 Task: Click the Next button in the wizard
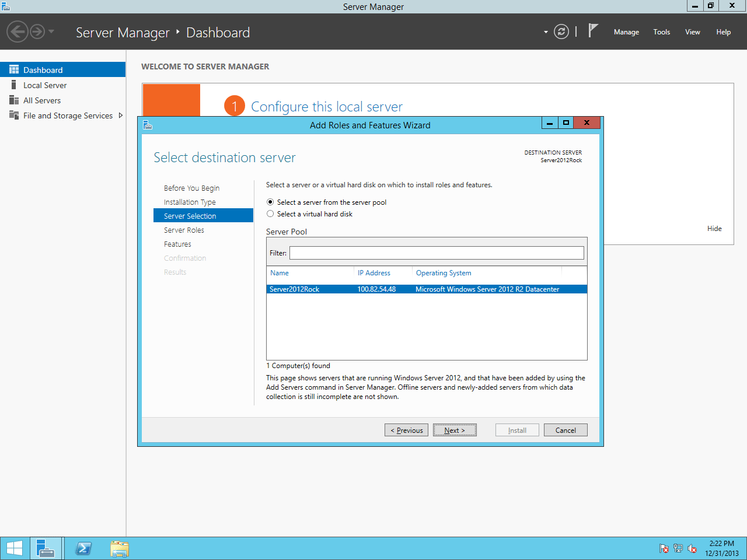(x=455, y=430)
